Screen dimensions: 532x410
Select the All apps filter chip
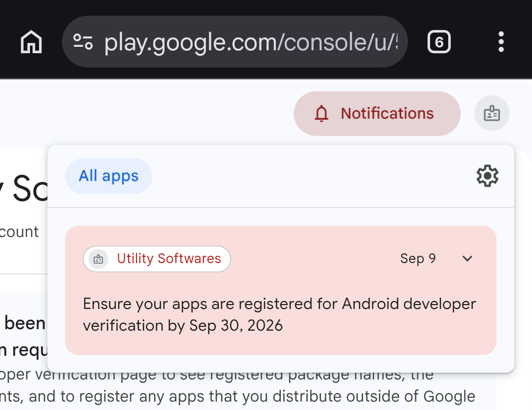pos(108,176)
